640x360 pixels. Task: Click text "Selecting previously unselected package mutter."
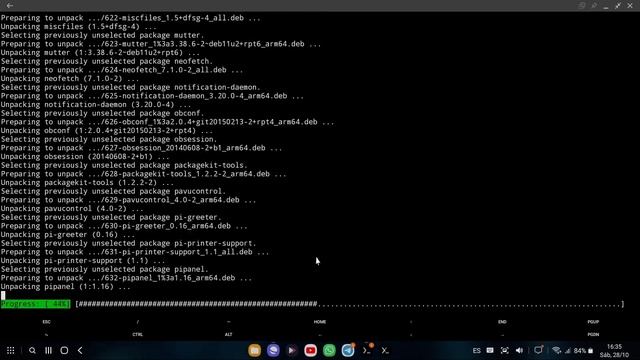tap(102, 35)
